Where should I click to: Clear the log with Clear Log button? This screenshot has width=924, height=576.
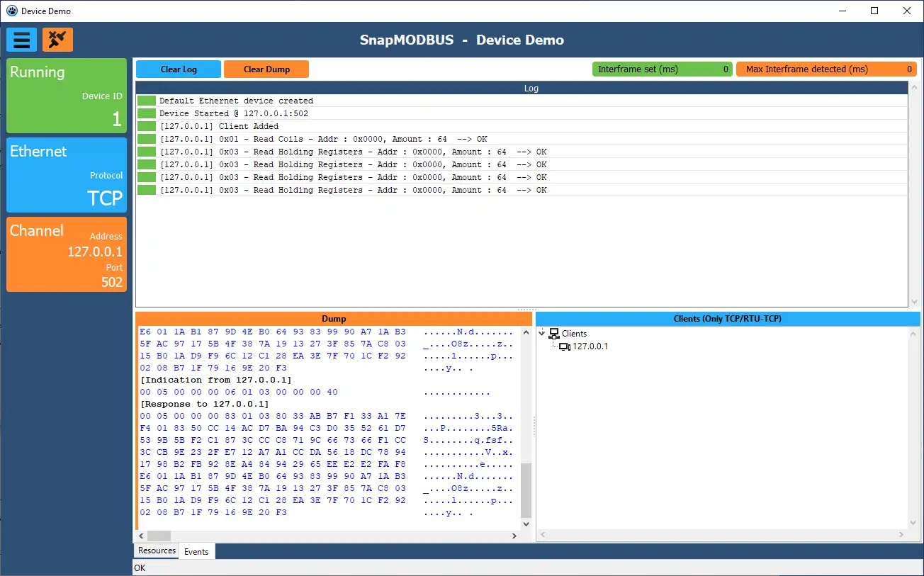179,69
